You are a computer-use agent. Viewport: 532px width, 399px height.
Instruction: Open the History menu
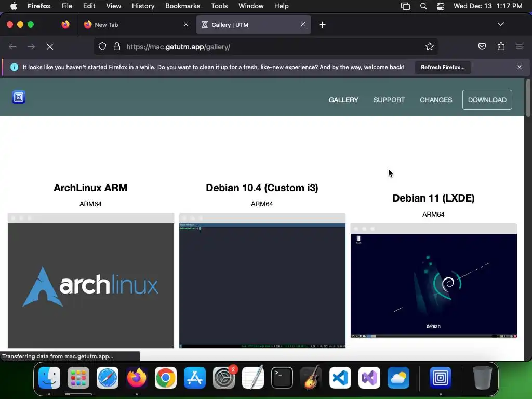coord(143,6)
